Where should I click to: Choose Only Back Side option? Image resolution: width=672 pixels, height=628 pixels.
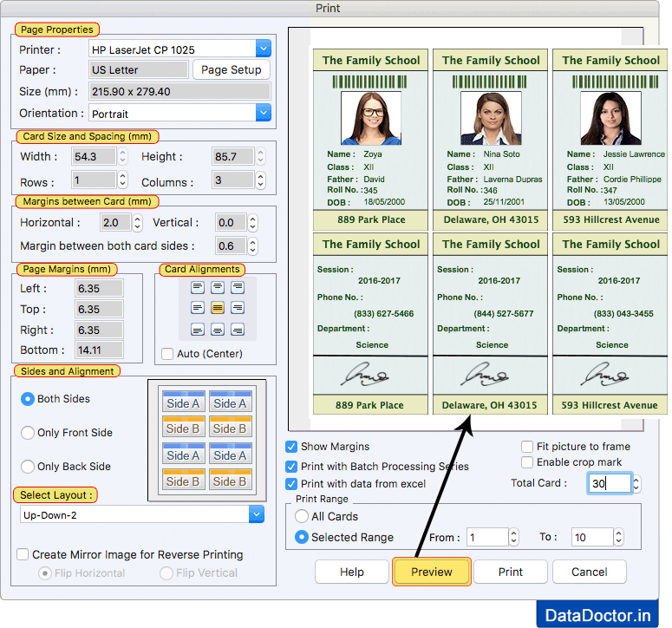[28, 467]
